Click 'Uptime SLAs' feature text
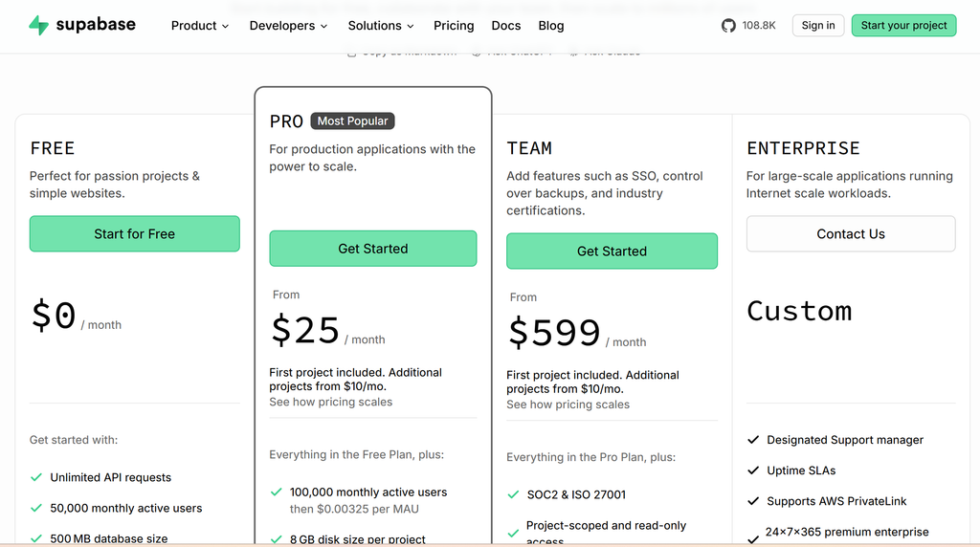This screenshot has width=980, height=547. click(801, 470)
